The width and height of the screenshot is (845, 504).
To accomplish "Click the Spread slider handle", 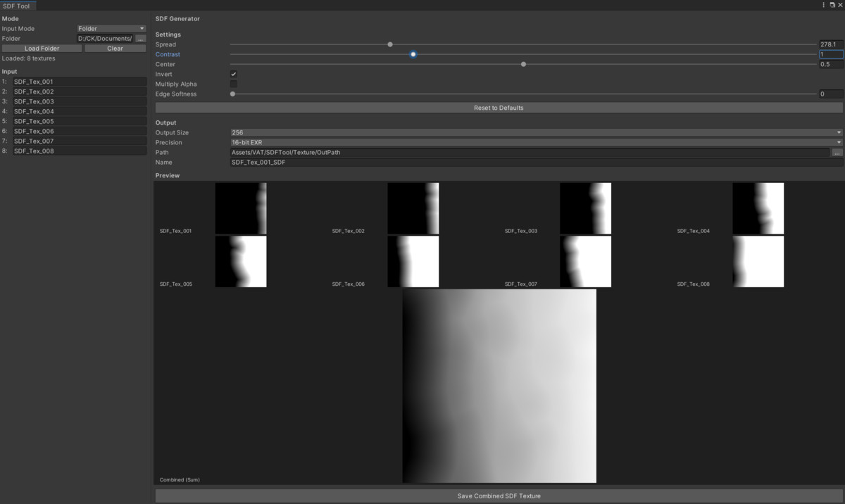I will pos(390,44).
